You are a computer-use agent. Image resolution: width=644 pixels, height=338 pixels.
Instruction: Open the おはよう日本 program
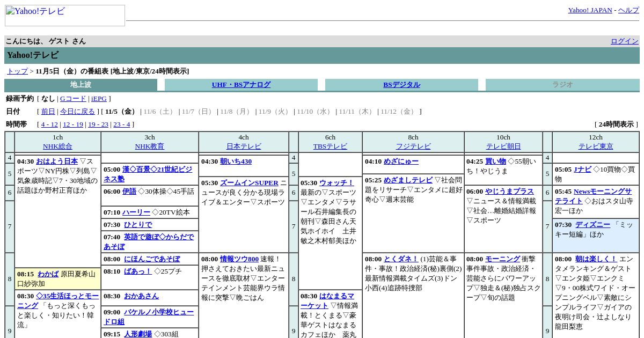(57, 161)
